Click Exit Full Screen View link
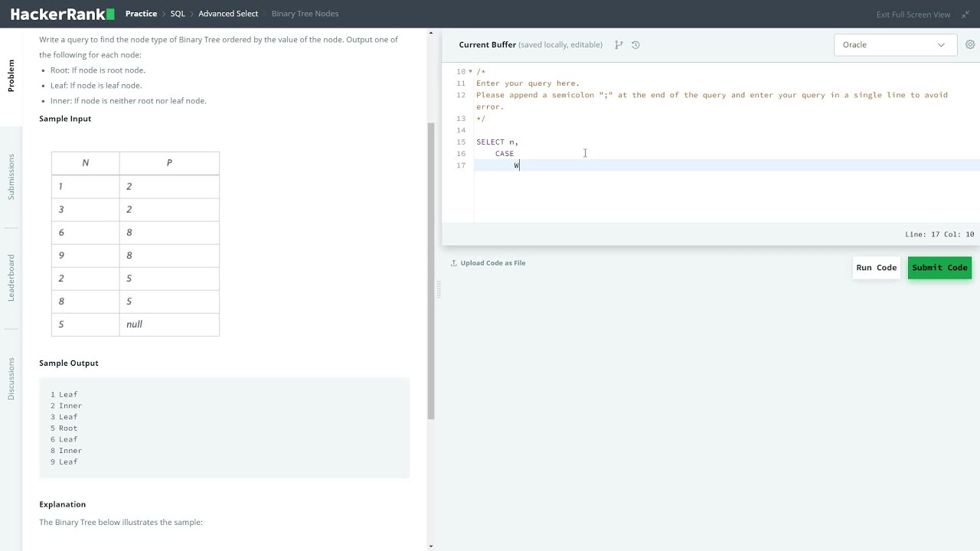This screenshot has width=980, height=551. pos(913,15)
